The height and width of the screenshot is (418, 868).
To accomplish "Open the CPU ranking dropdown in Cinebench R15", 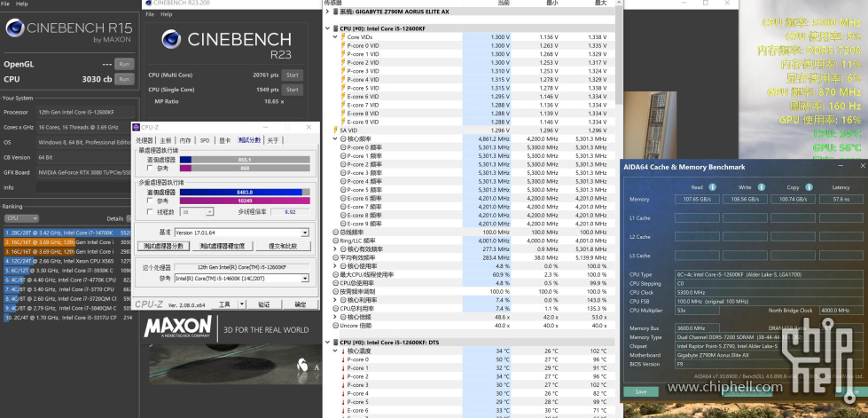I will (21, 218).
